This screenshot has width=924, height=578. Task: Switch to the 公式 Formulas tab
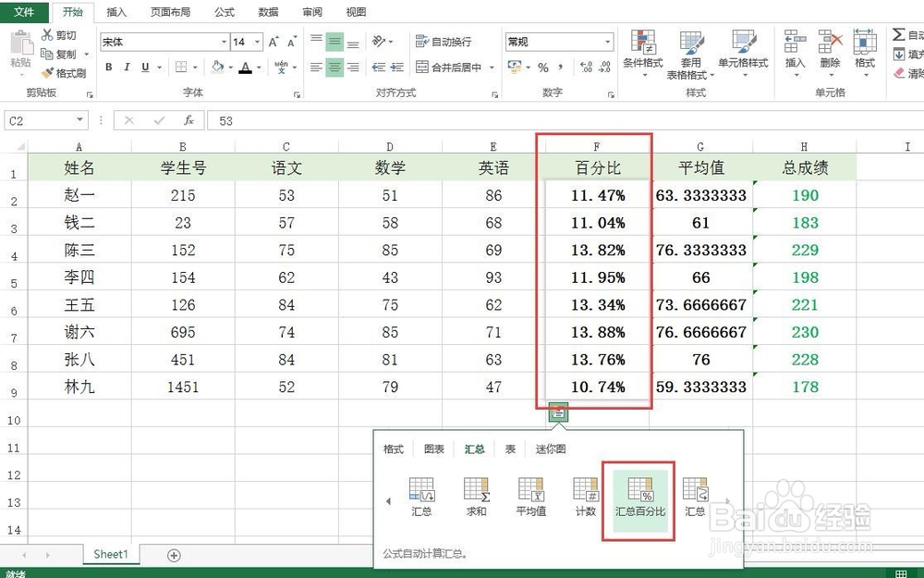point(225,12)
